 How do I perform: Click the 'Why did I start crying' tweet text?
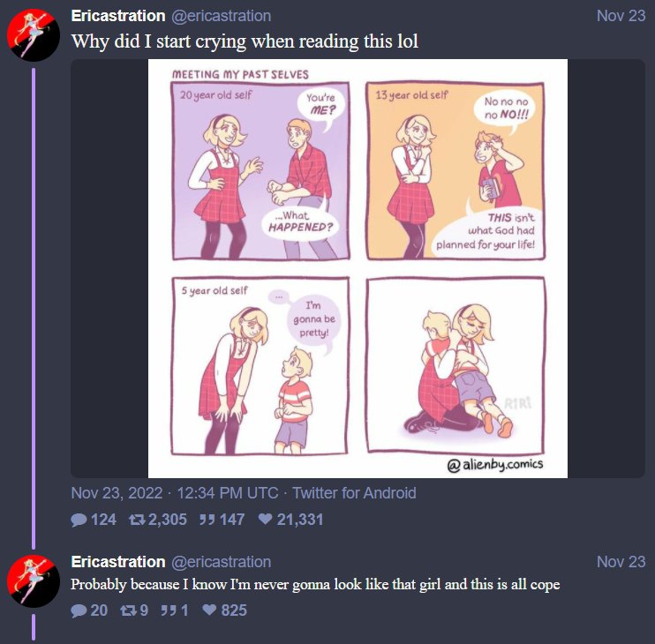pyautogui.click(x=245, y=41)
